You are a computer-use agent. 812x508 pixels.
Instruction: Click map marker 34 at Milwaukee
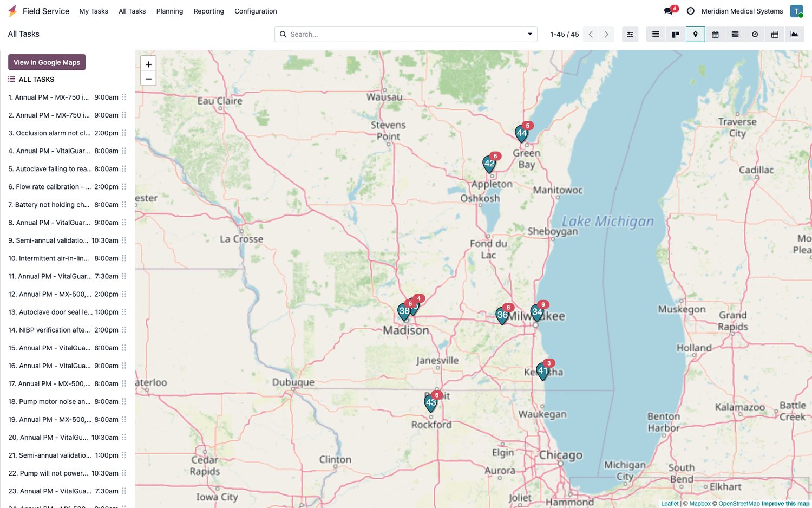[536, 312]
